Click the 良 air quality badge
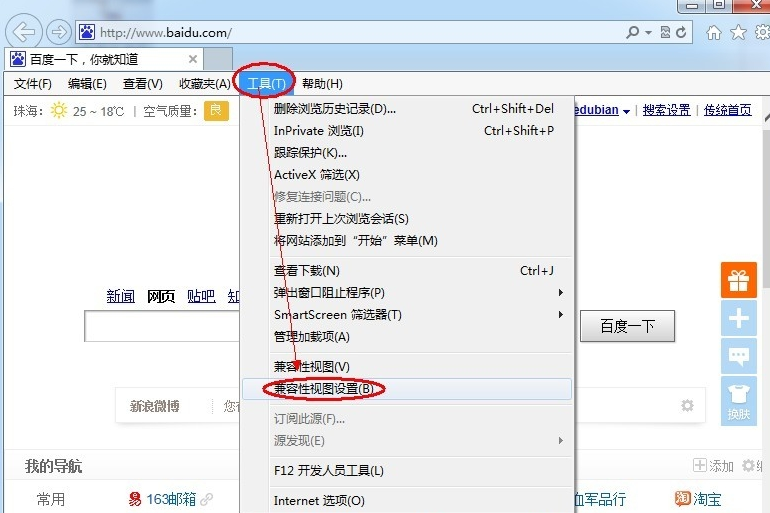The height and width of the screenshot is (513, 770). coord(216,110)
